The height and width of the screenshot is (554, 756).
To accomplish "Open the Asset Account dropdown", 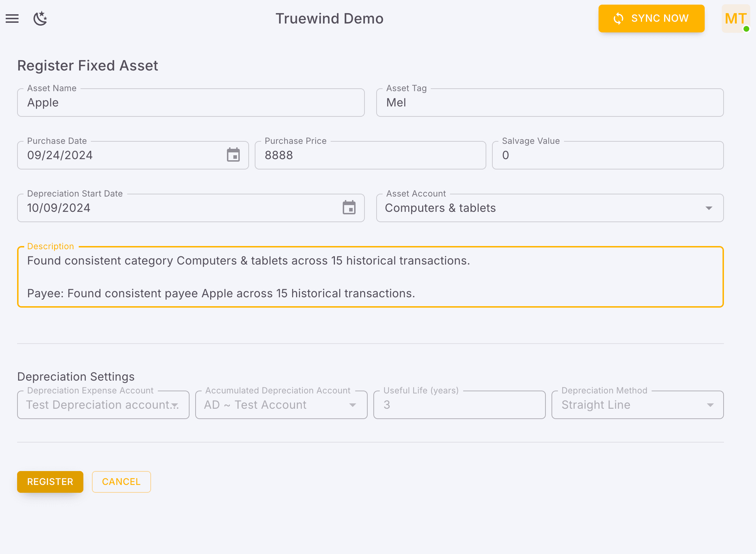I will tap(709, 208).
